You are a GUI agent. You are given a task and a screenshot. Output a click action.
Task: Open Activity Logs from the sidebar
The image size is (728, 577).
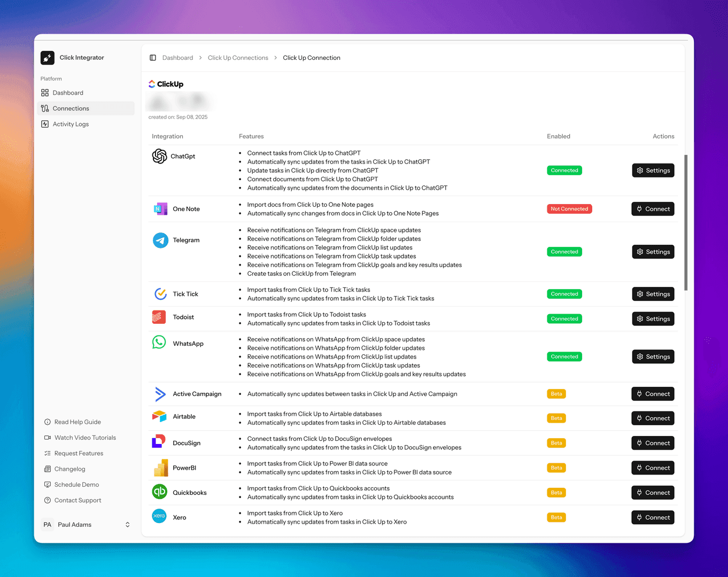[70, 123]
